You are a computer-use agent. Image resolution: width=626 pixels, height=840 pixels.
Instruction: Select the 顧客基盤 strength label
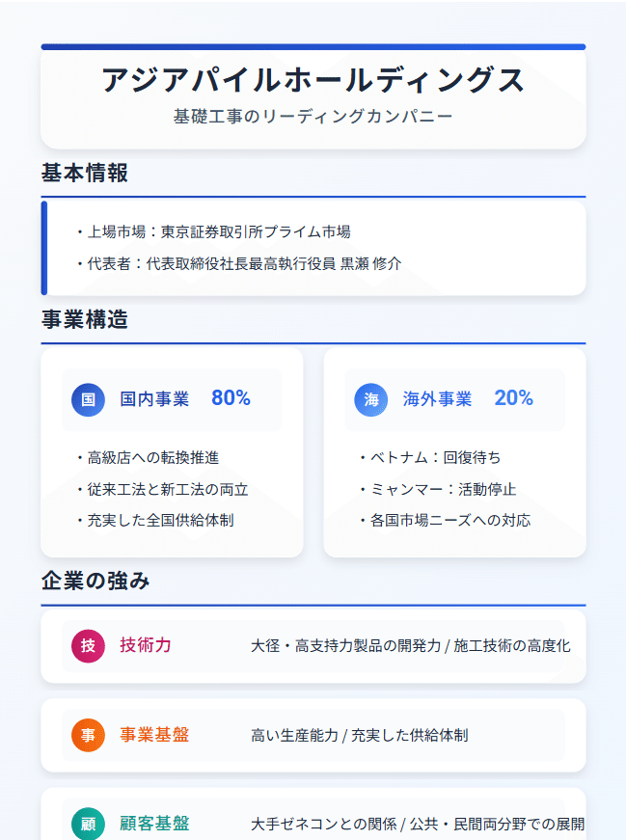click(x=154, y=824)
